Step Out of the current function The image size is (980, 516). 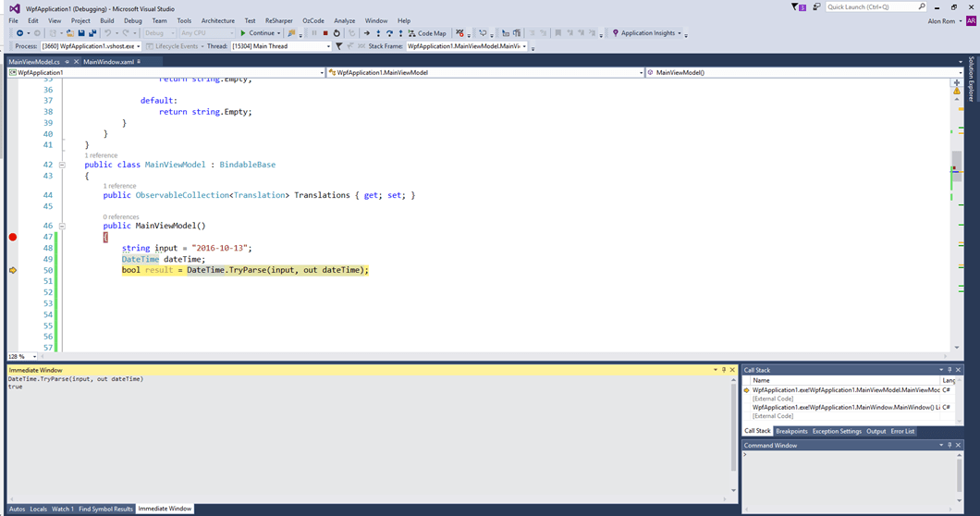tap(400, 33)
